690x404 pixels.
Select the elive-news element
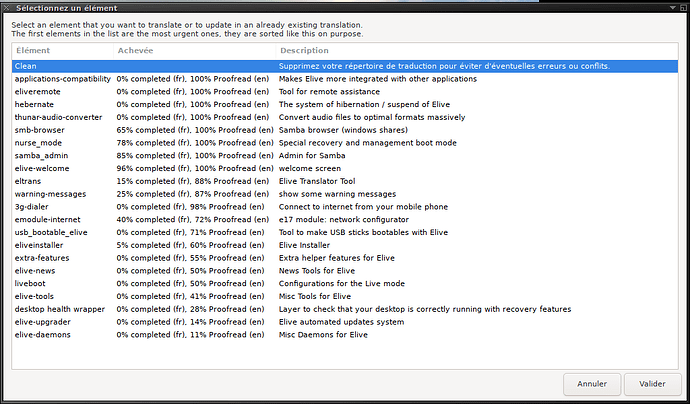point(35,271)
